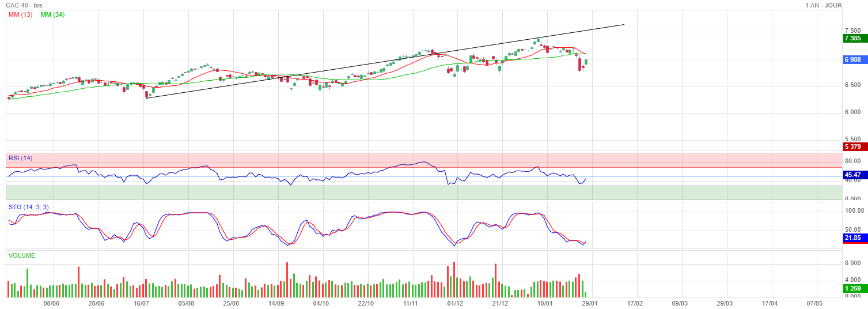Click the last green candlestick on the chart
The image size is (868, 309).
[586, 62]
